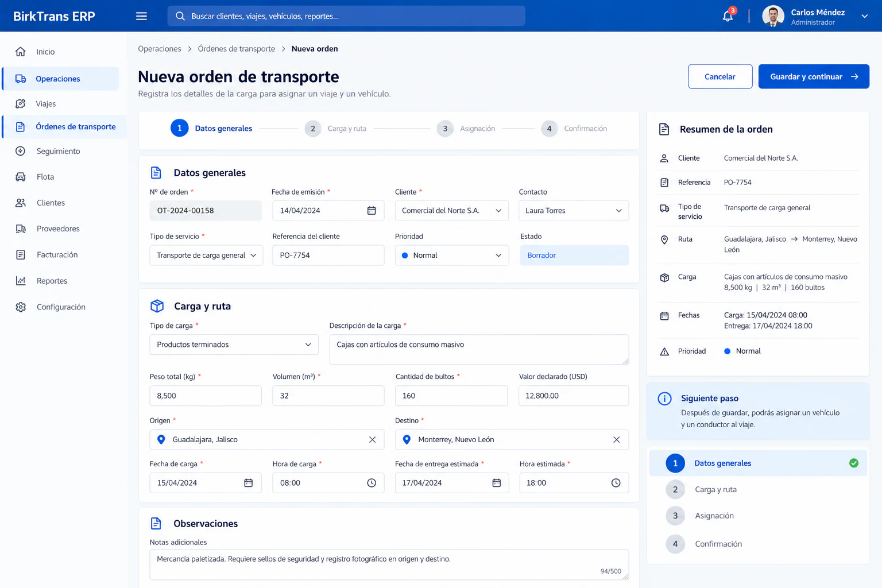Open the Tipo de carga dropdown
Image resolution: width=882 pixels, height=588 pixels.
pos(234,345)
